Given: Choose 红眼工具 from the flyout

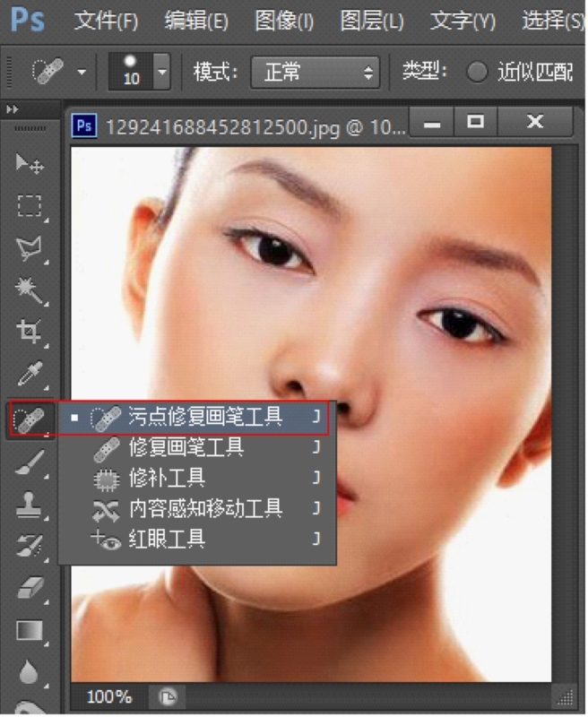Looking at the screenshot, I should pyautogui.click(x=168, y=539).
